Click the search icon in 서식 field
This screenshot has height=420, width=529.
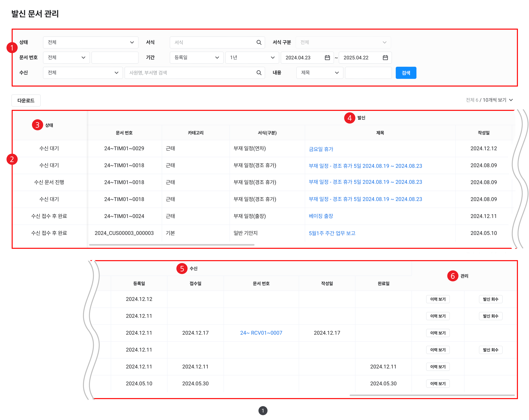(259, 42)
